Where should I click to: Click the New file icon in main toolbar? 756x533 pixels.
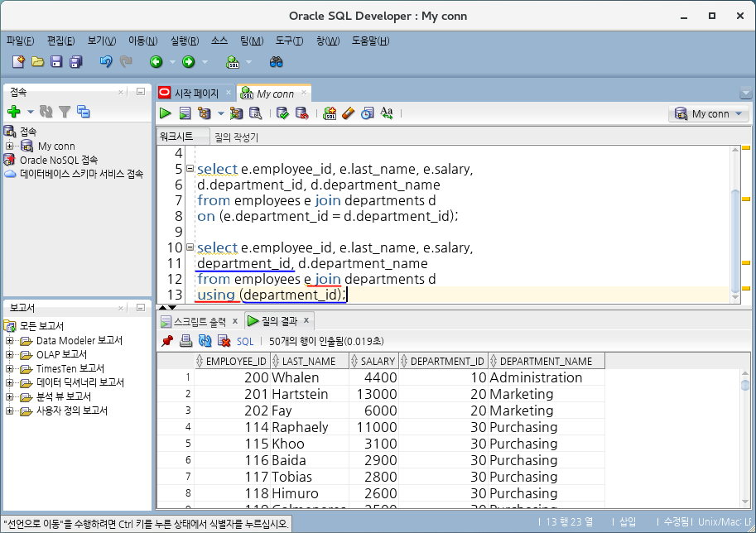(18, 62)
